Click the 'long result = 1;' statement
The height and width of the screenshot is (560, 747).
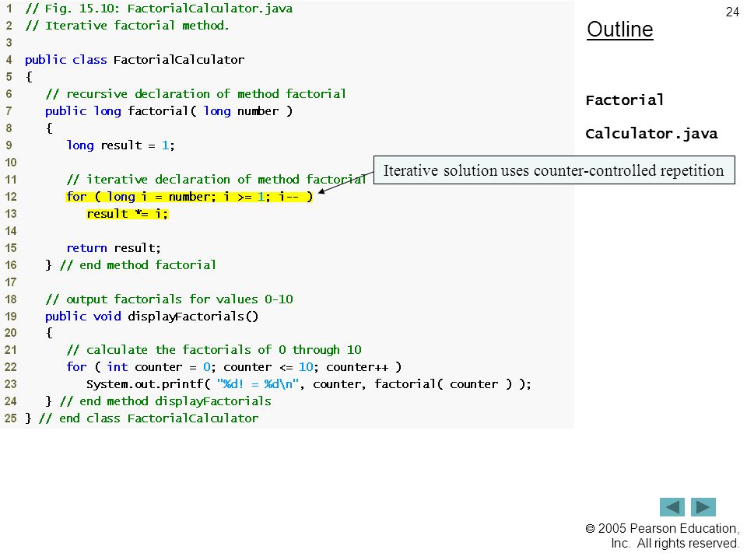121,145
